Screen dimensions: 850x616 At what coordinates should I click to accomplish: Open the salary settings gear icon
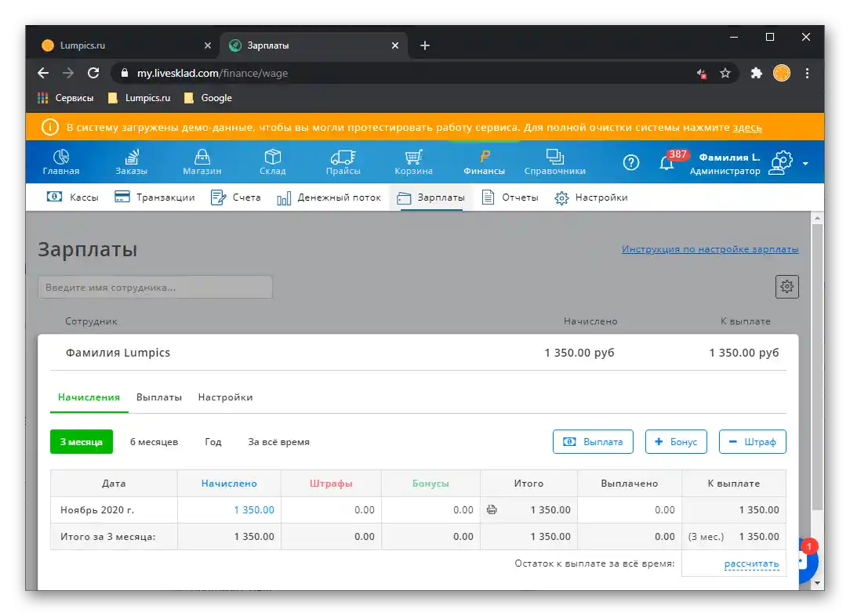pos(786,286)
